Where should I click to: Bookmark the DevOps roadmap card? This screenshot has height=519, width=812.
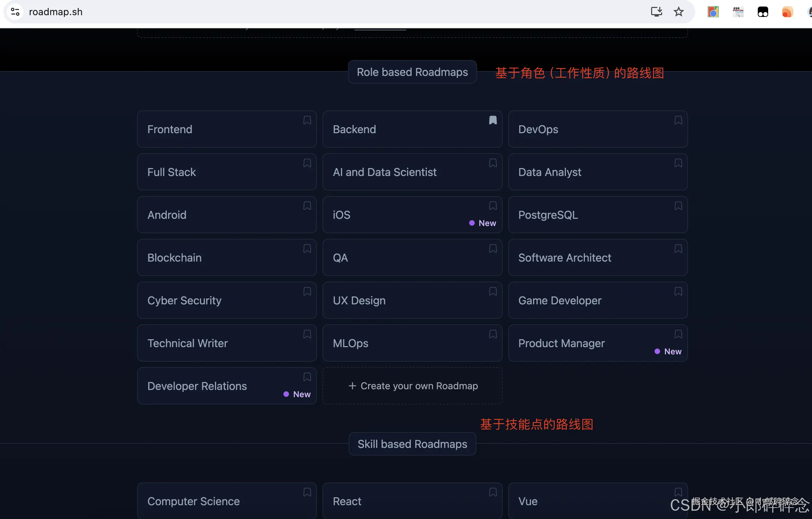click(x=678, y=120)
